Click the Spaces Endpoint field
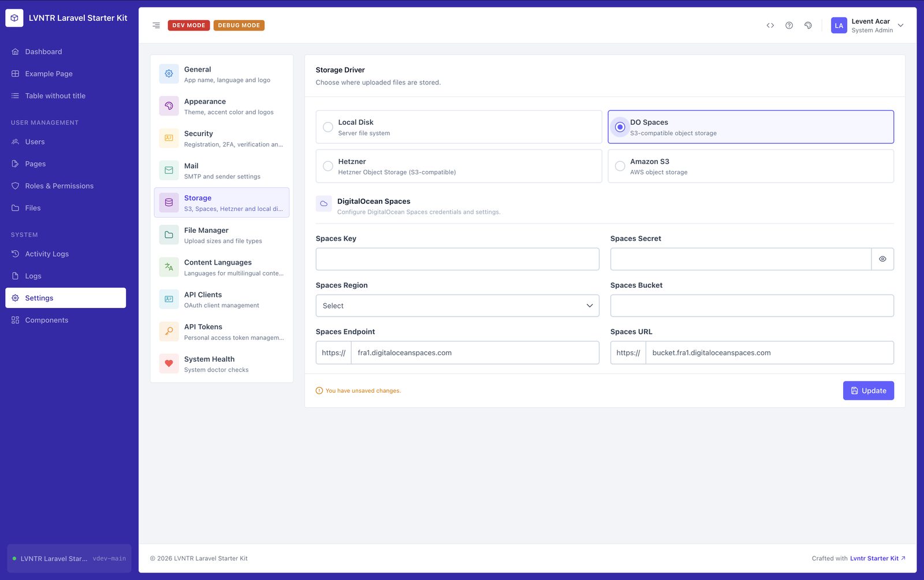 point(475,352)
